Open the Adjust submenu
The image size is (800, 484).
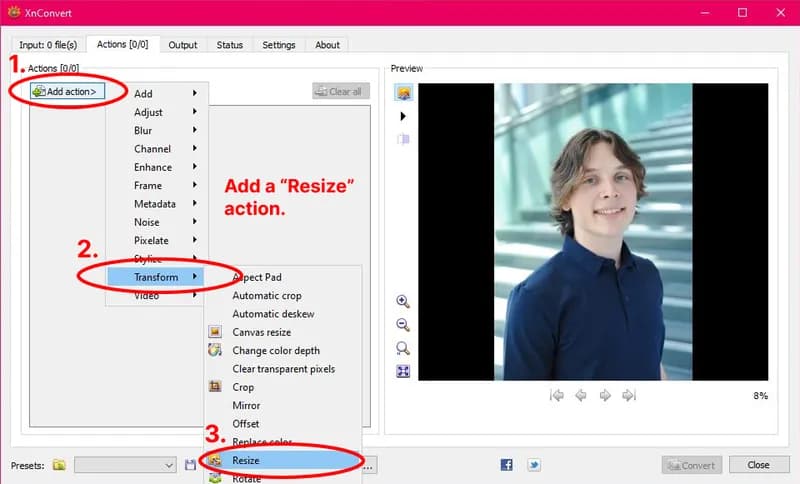point(157,112)
